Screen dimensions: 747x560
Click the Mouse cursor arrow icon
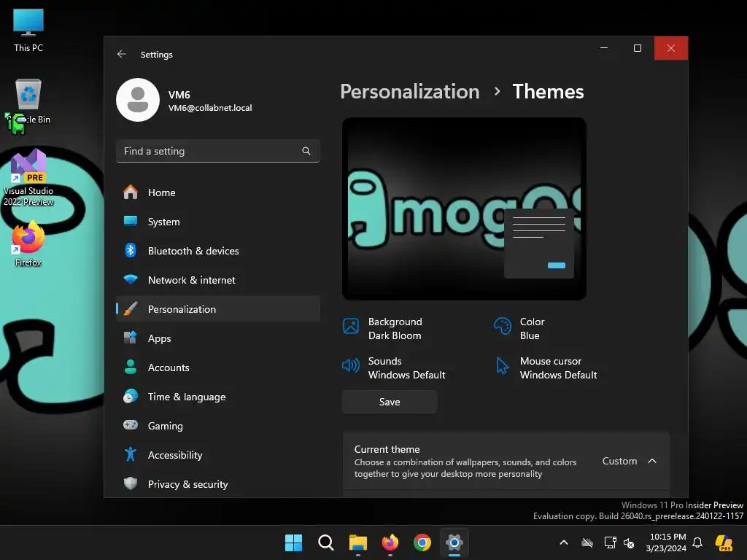pos(502,366)
